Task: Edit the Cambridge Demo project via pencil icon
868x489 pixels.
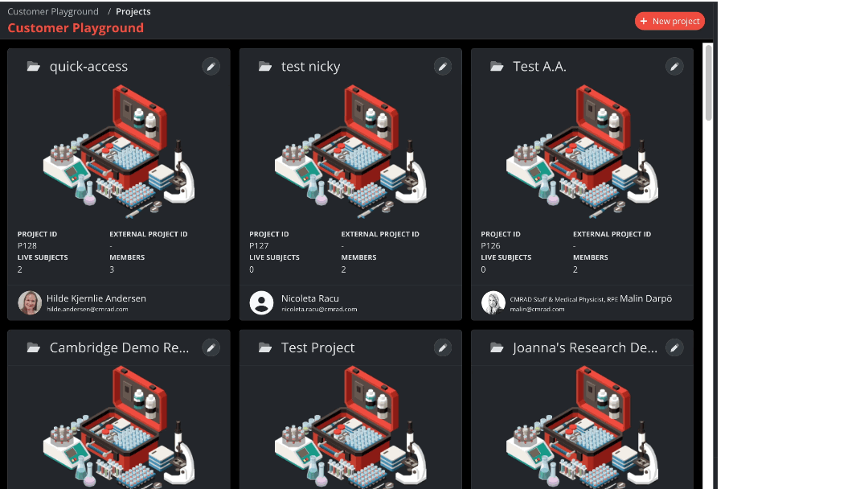Action: [211, 347]
